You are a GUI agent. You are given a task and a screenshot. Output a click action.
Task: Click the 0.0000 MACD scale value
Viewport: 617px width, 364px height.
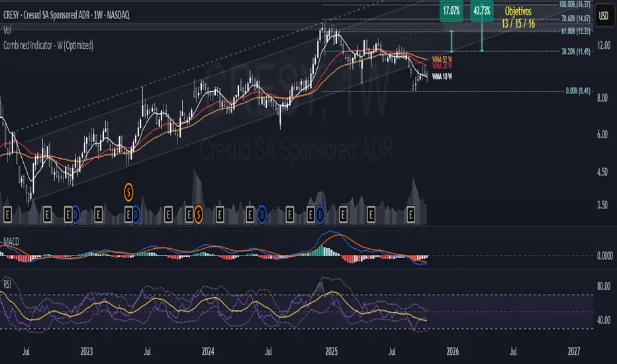tap(605, 256)
